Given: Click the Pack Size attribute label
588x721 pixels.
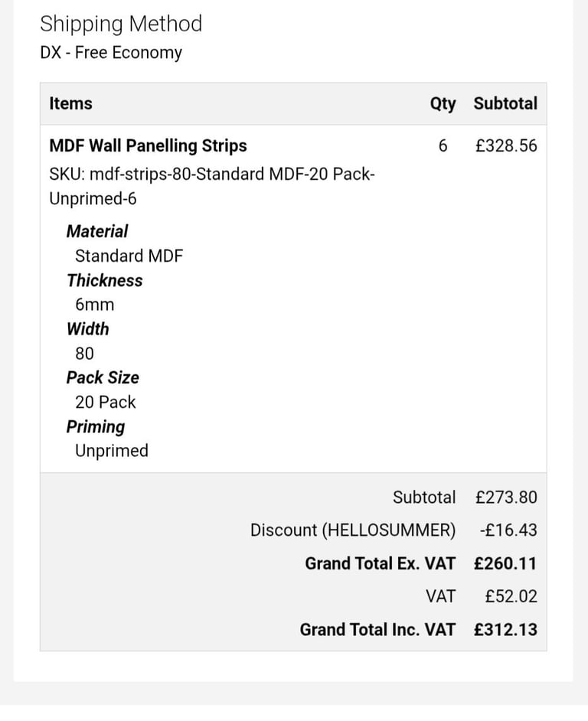Looking at the screenshot, I should click(x=103, y=377).
